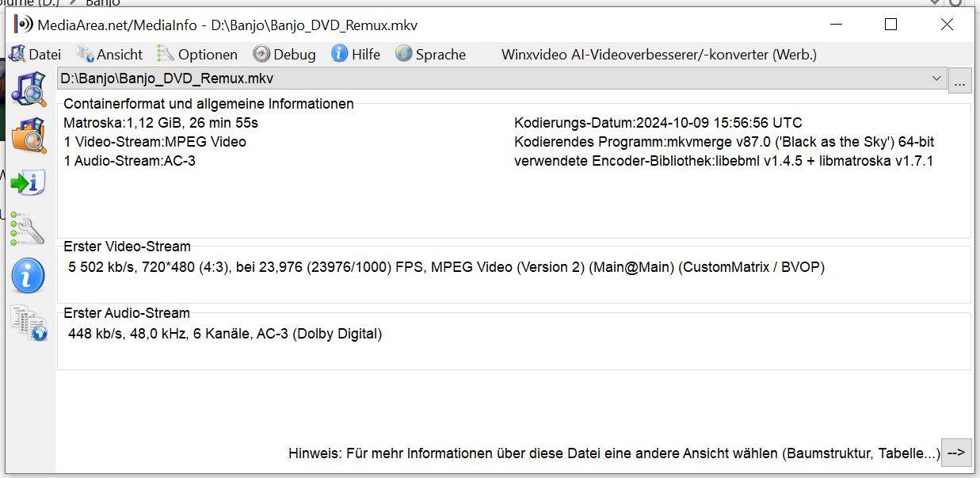The image size is (980, 478).
Task: Click the '448 kb/s, 48,0 kHz' audio details
Action: point(225,334)
